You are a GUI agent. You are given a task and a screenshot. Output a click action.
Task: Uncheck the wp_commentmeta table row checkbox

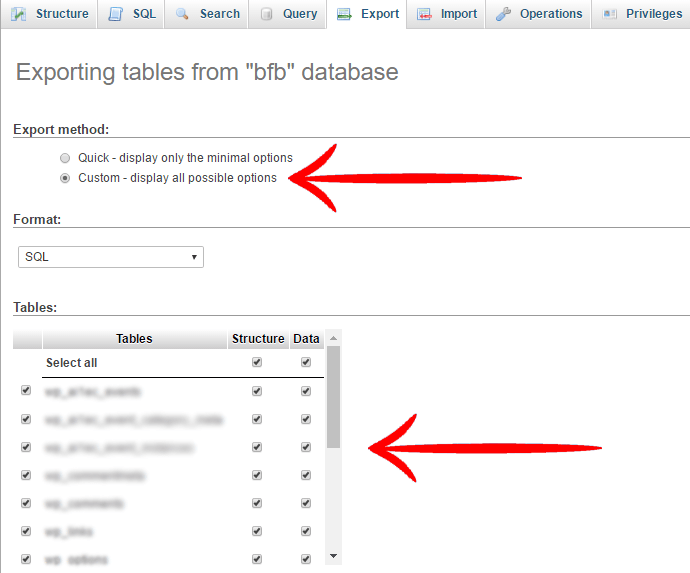[x=26, y=475]
